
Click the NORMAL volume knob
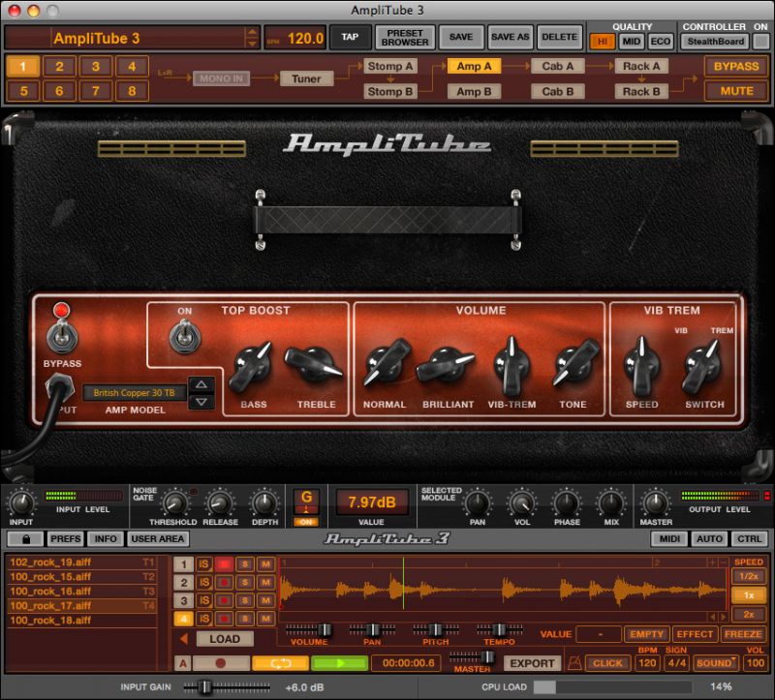tap(386, 363)
